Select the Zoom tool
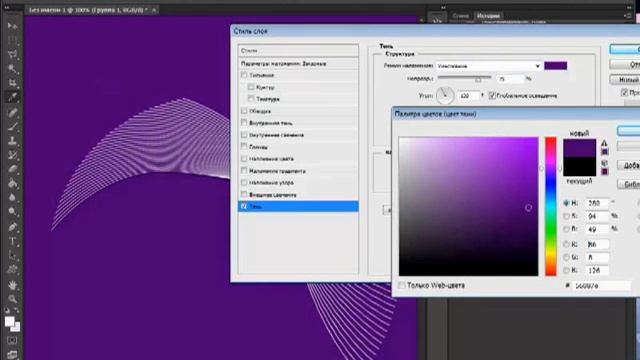The height and width of the screenshot is (360, 640). pyautogui.click(x=12, y=299)
